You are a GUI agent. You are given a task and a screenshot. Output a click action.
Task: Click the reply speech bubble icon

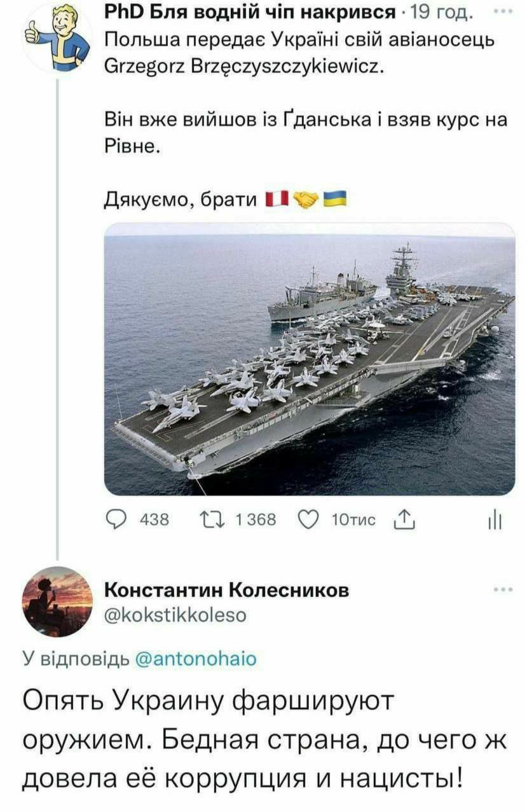[117, 520]
